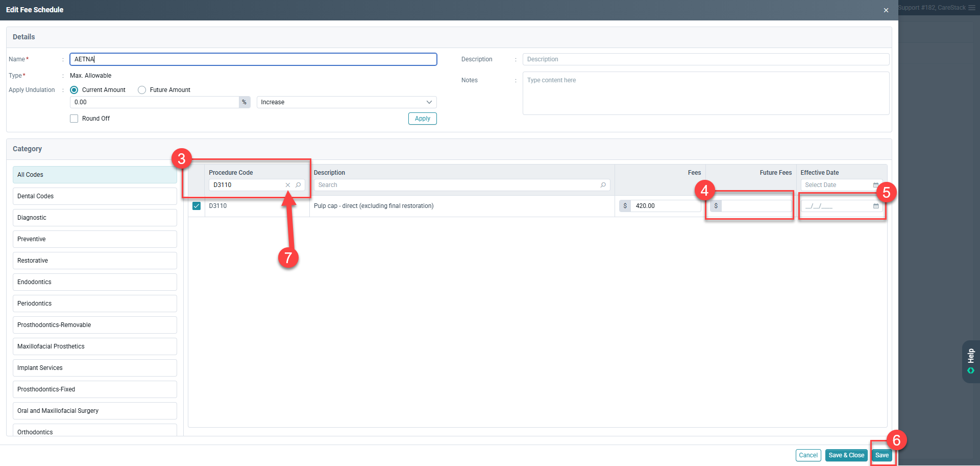Open calendar icon in D3110 row date field
980x466 pixels.
[x=876, y=206]
